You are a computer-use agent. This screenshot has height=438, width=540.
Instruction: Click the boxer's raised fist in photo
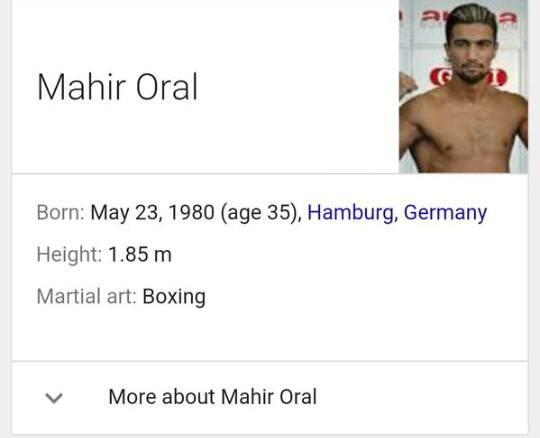407,84
